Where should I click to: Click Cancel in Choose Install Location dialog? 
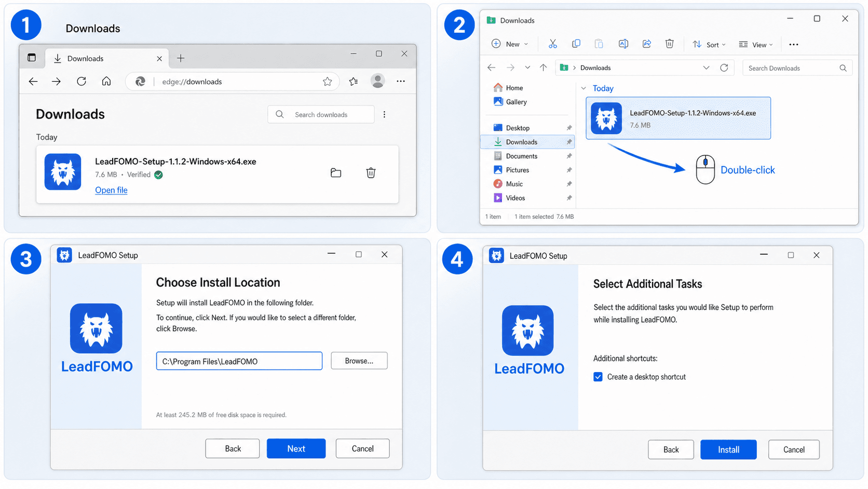point(362,448)
